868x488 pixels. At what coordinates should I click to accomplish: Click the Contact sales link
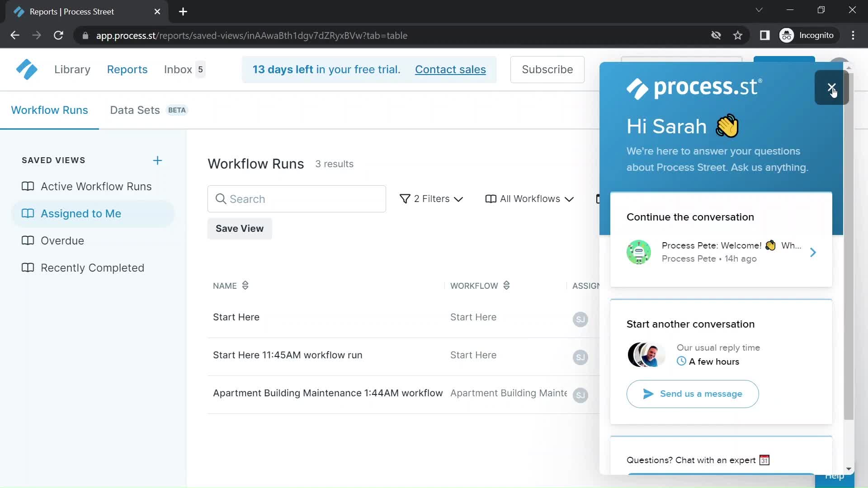pos(451,69)
